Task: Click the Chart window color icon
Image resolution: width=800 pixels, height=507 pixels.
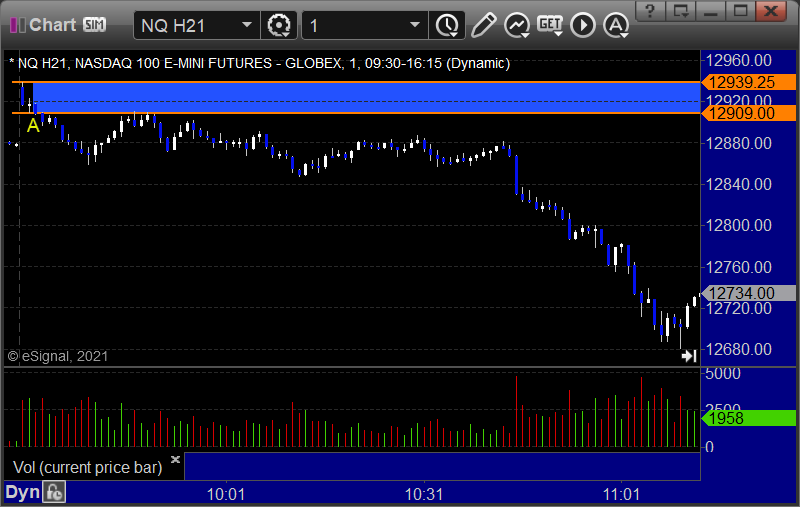Action: [17, 24]
